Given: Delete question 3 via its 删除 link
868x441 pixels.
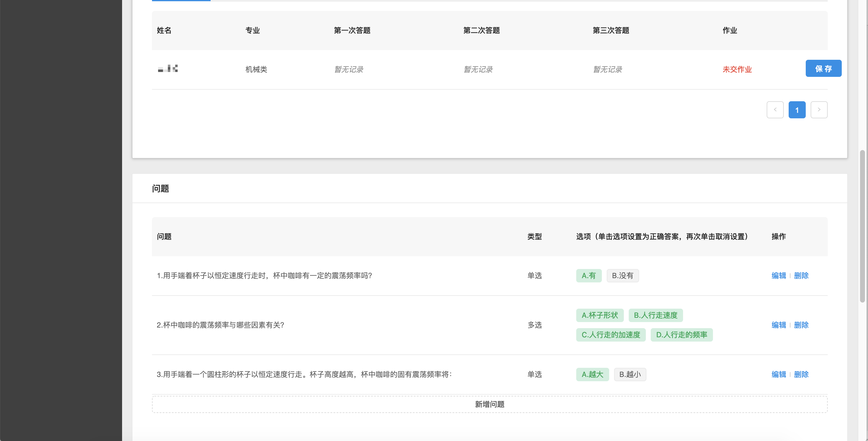Looking at the screenshot, I should [x=801, y=374].
